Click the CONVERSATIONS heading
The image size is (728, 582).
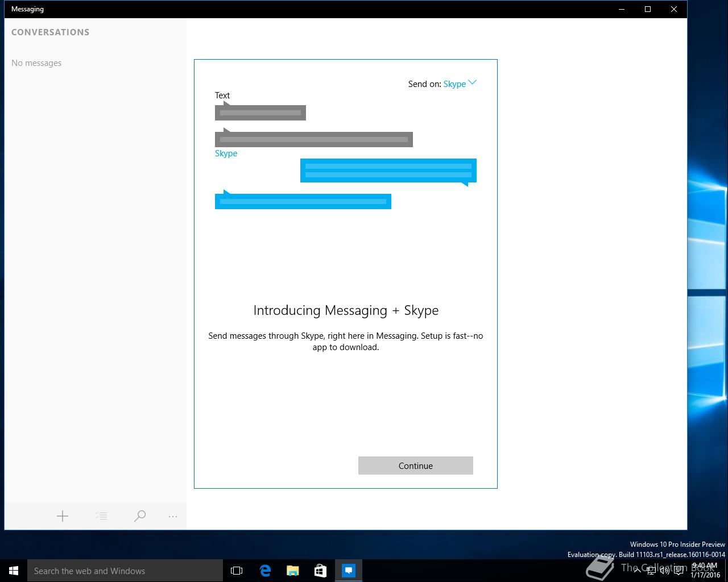point(51,32)
